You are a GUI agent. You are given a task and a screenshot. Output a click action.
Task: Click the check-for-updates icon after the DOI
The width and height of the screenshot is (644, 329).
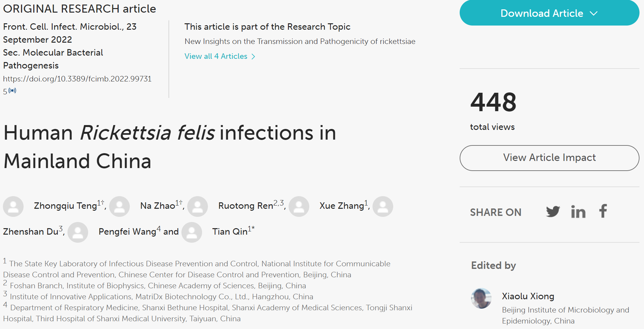[x=12, y=90]
